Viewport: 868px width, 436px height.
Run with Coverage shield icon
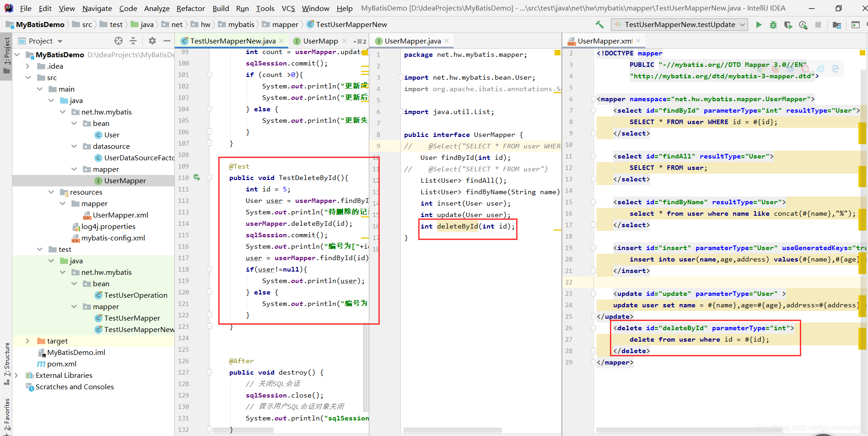788,25
